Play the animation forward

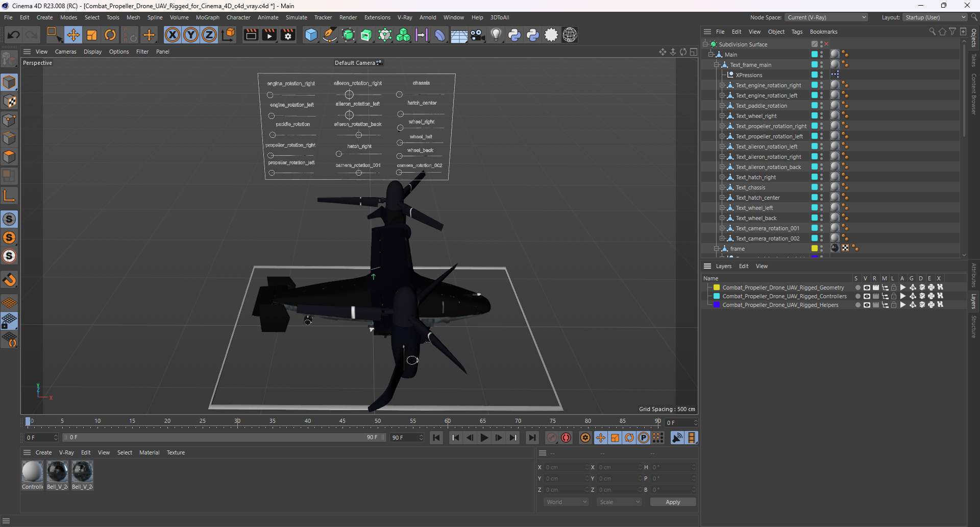point(484,438)
